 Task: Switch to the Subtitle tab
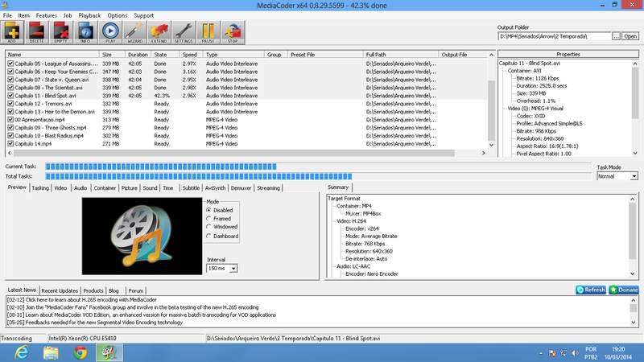[x=191, y=188]
